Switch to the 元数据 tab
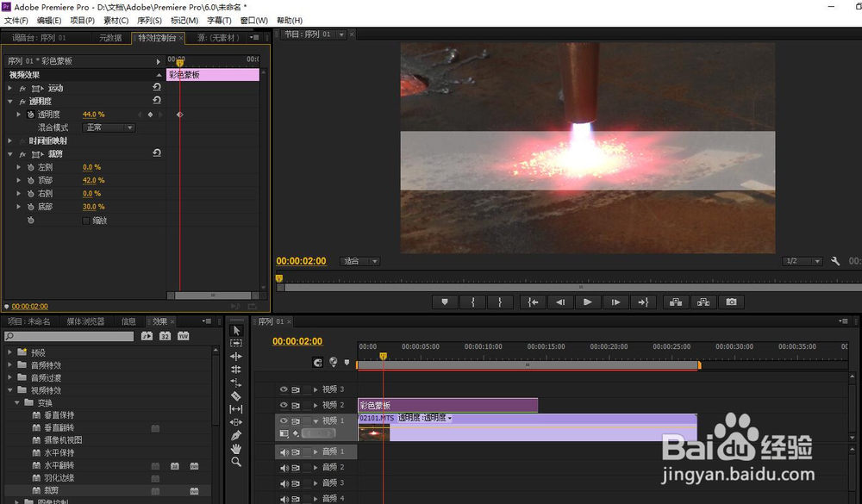862x504 pixels. (110, 37)
